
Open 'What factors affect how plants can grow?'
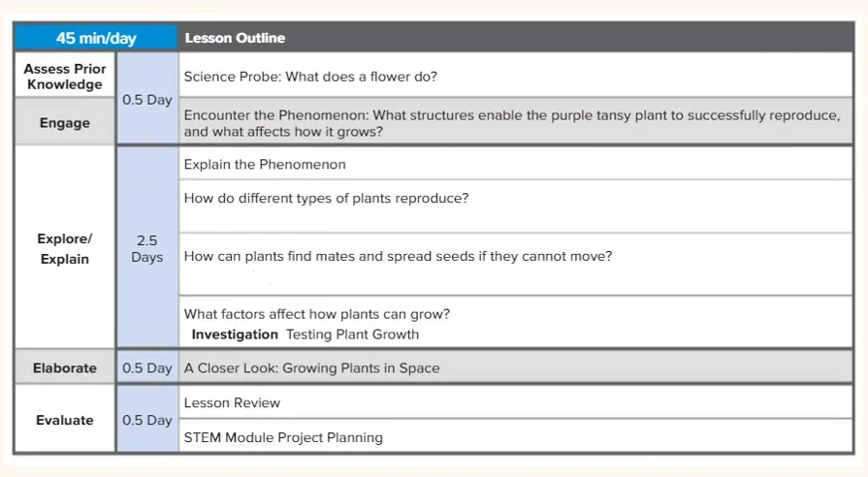click(316, 314)
